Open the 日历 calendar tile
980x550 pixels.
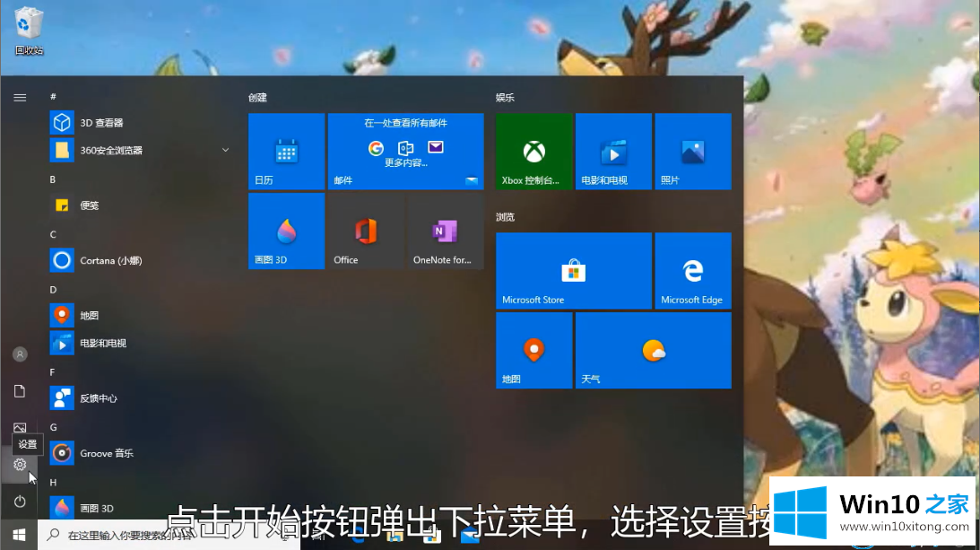pyautogui.click(x=286, y=152)
